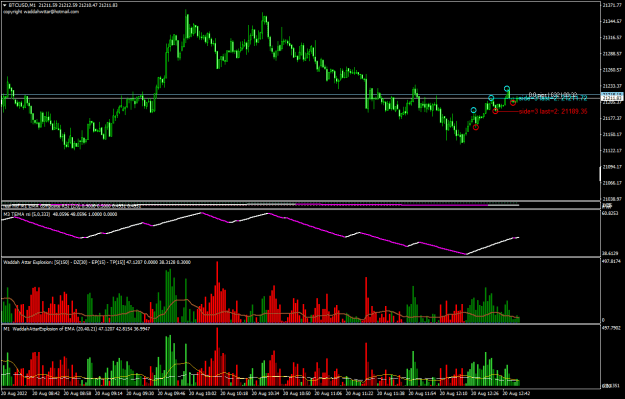625x399 pixels.
Task: Select the cyan 'side=3 last=2: 21211.72' label
Action: coord(552,98)
